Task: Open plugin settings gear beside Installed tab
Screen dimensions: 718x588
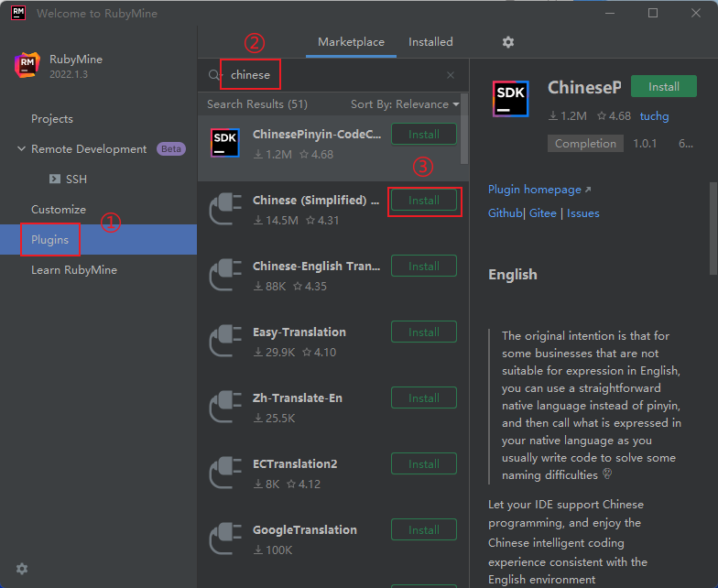Action: click(507, 42)
